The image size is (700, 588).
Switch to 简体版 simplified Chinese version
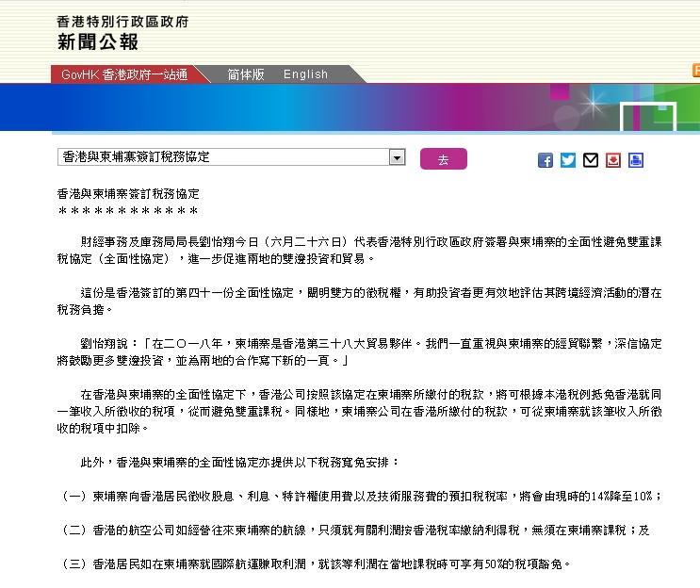(x=246, y=74)
